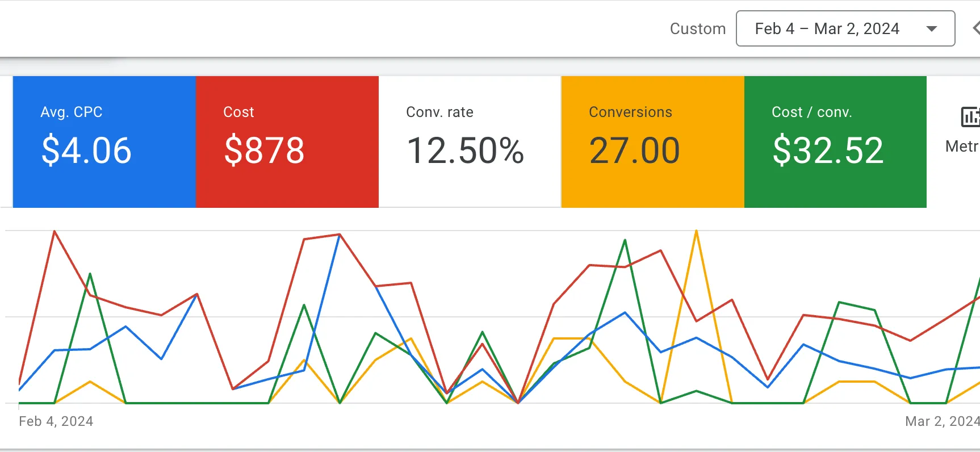Viewport: 980px width, 452px height.
Task: Click the $878 Cost value
Action: tap(264, 150)
